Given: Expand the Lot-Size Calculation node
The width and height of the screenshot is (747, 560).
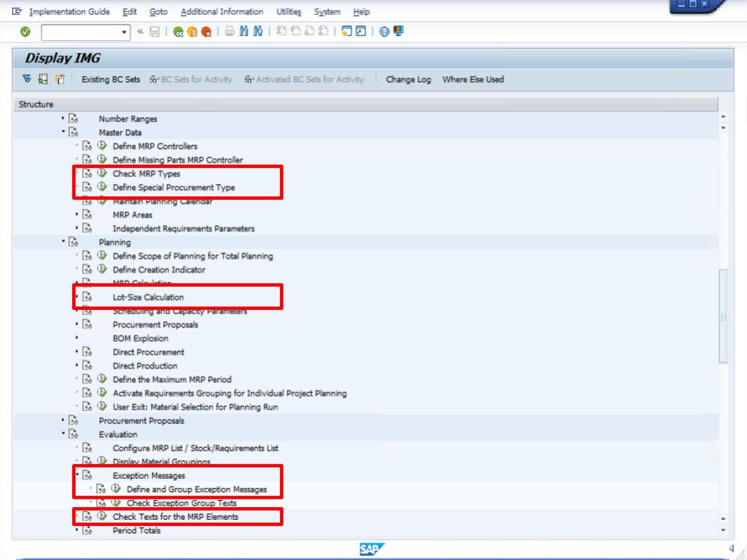Looking at the screenshot, I should click(77, 296).
